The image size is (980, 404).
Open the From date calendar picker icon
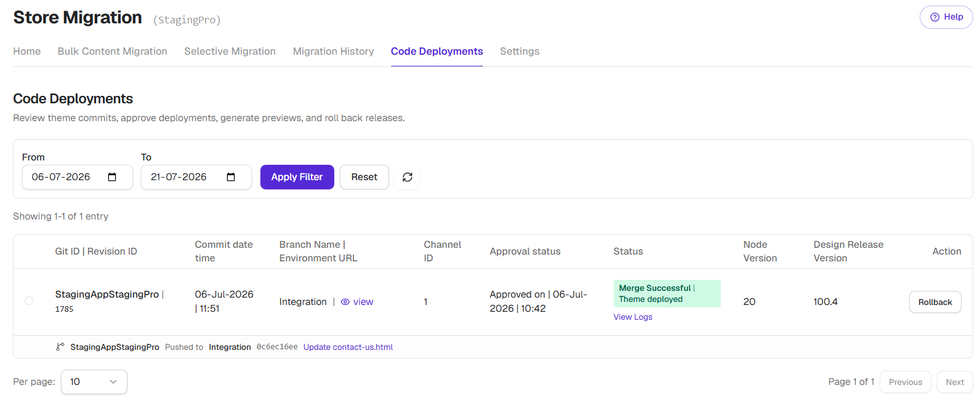click(x=112, y=177)
